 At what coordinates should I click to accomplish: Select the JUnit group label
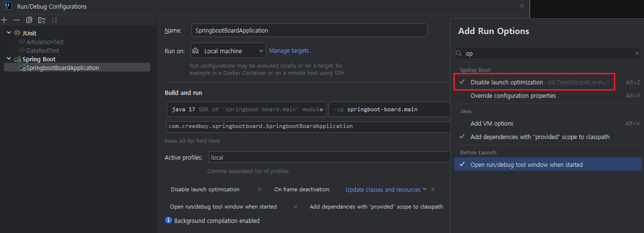click(x=29, y=33)
